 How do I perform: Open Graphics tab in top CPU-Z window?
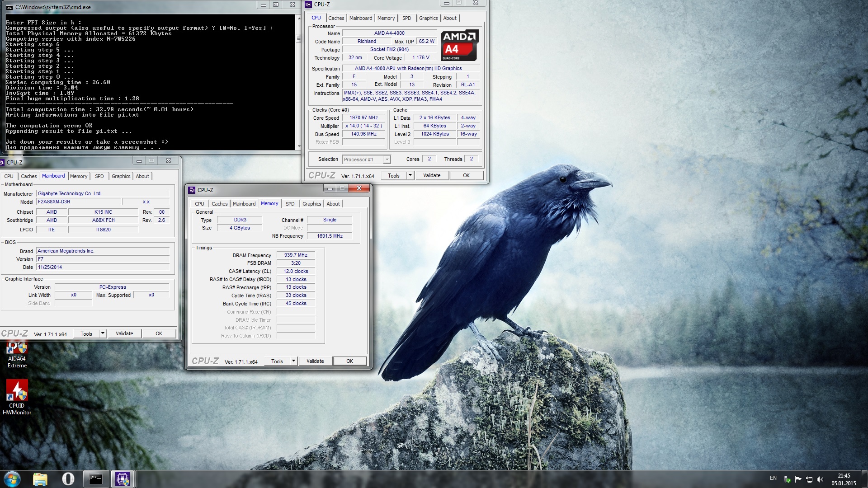(428, 18)
